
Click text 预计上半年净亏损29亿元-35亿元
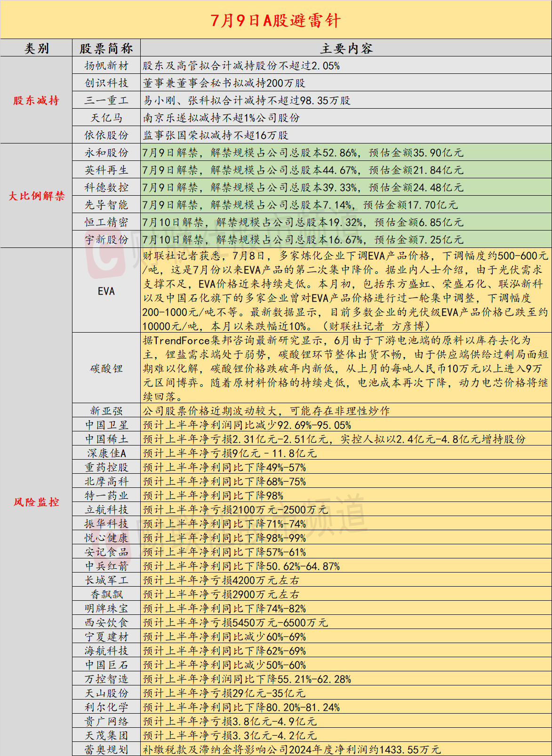click(x=224, y=693)
